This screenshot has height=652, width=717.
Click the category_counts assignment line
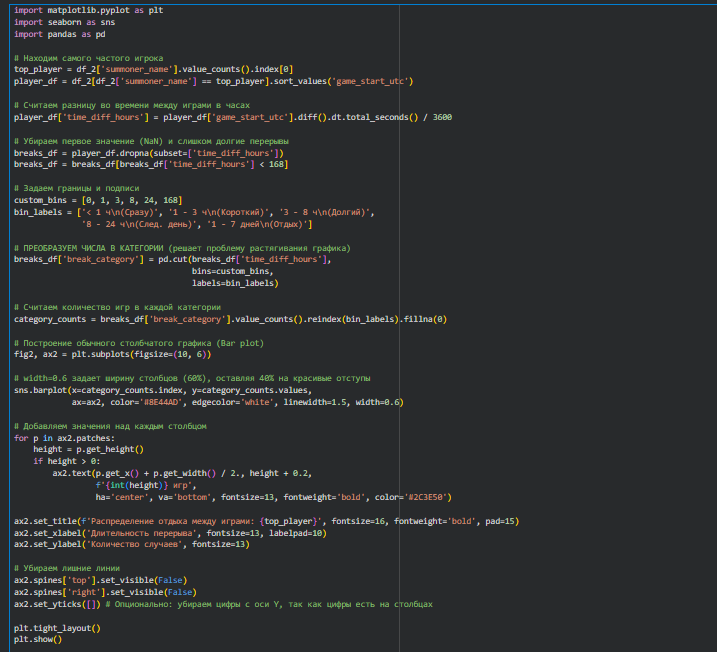point(230,319)
